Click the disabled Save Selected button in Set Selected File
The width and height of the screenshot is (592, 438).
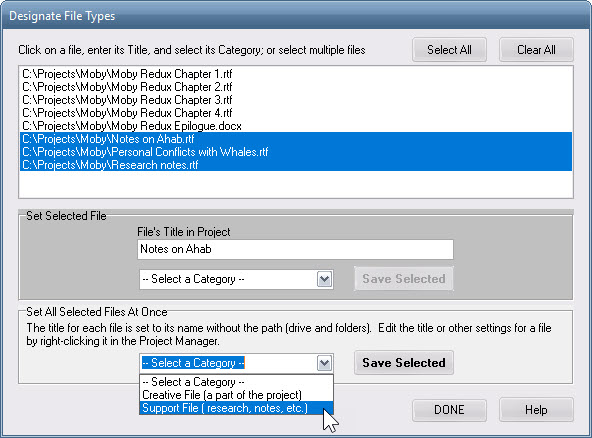click(404, 279)
